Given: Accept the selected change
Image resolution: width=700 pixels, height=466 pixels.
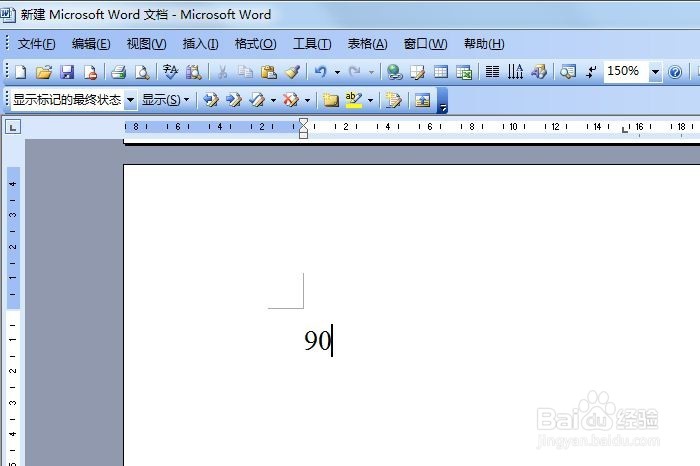Looking at the screenshot, I should [x=257, y=100].
